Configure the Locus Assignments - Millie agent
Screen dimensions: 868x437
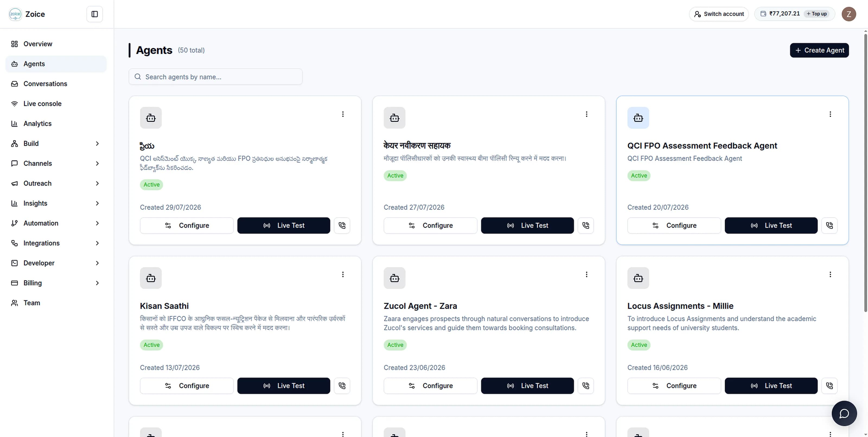(674, 385)
